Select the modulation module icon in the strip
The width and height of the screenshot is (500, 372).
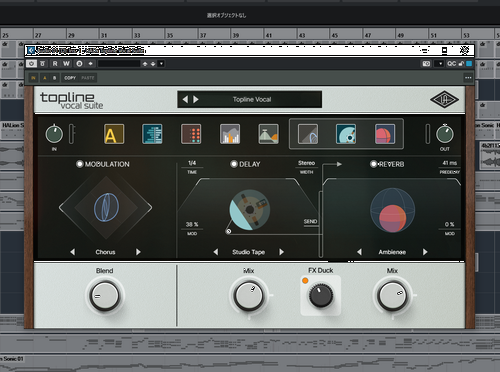coord(308,134)
